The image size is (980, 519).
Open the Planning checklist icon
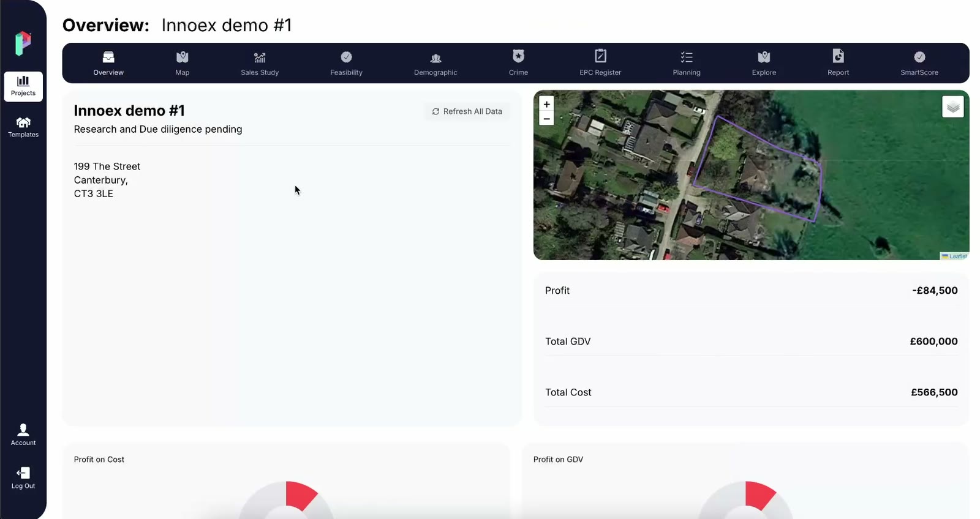[x=687, y=57]
